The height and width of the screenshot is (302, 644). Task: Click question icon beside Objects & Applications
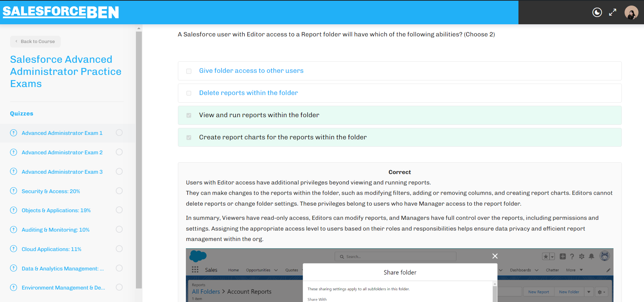click(x=14, y=210)
